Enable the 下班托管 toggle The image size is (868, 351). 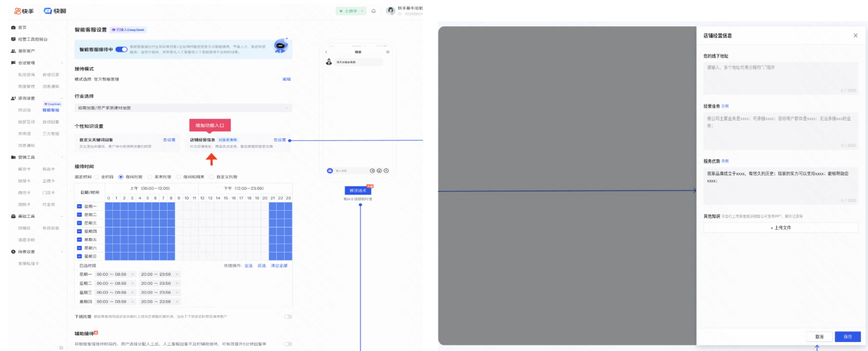click(288, 316)
